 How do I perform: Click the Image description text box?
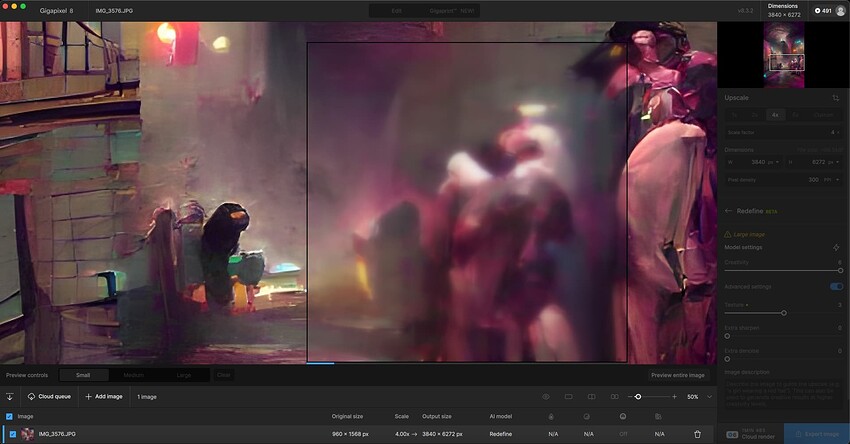click(783, 395)
